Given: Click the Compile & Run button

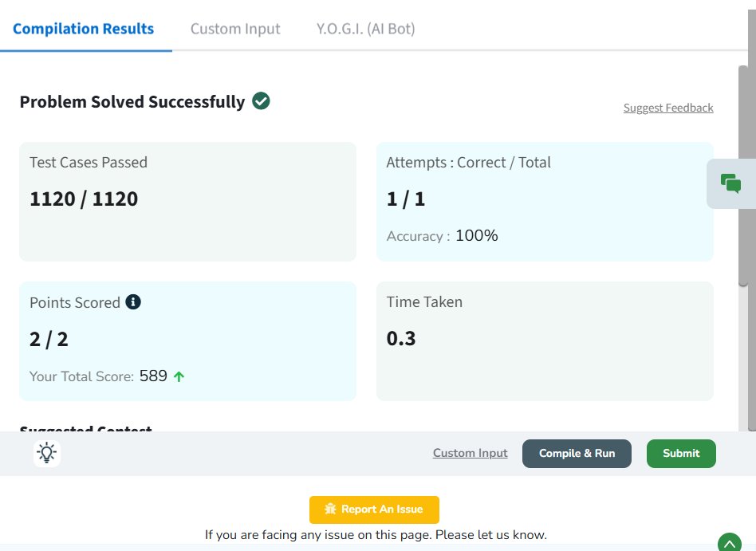Looking at the screenshot, I should point(577,454).
